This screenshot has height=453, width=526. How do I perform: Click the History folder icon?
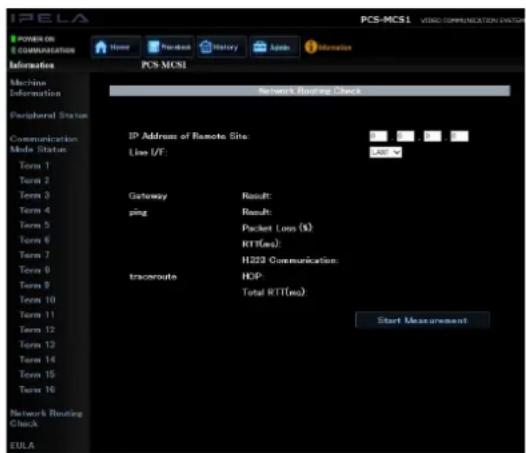coord(205,47)
